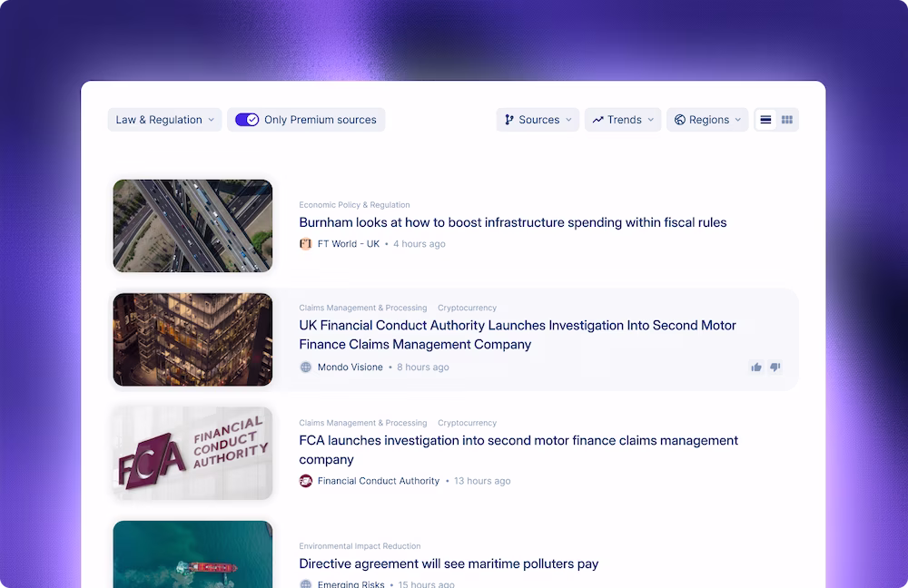This screenshot has height=588, width=908.
Task: Click the Regions globe icon
Action: pyautogui.click(x=680, y=120)
